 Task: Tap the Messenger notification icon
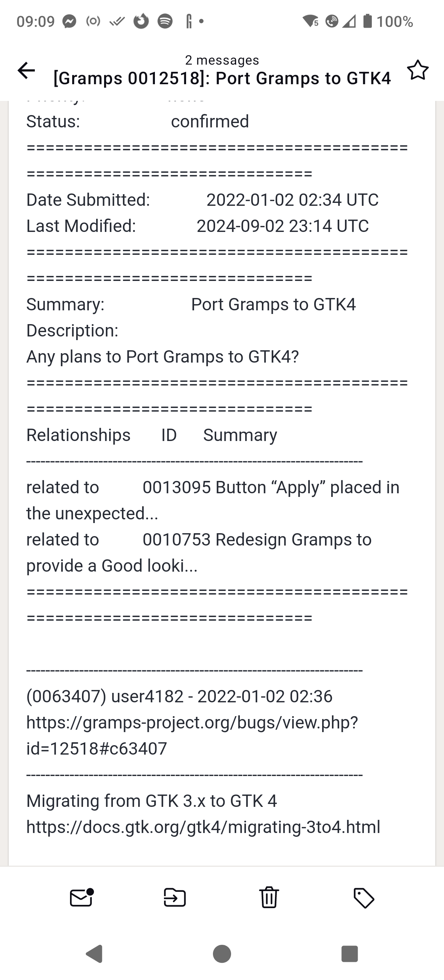point(70,21)
